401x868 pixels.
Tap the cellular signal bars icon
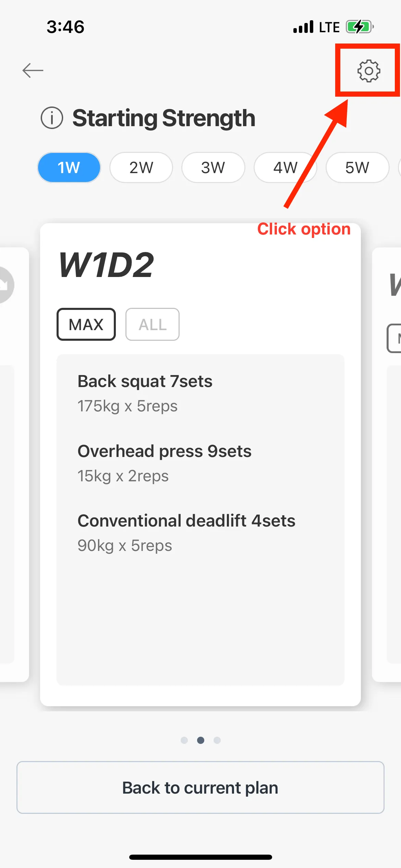point(303,27)
